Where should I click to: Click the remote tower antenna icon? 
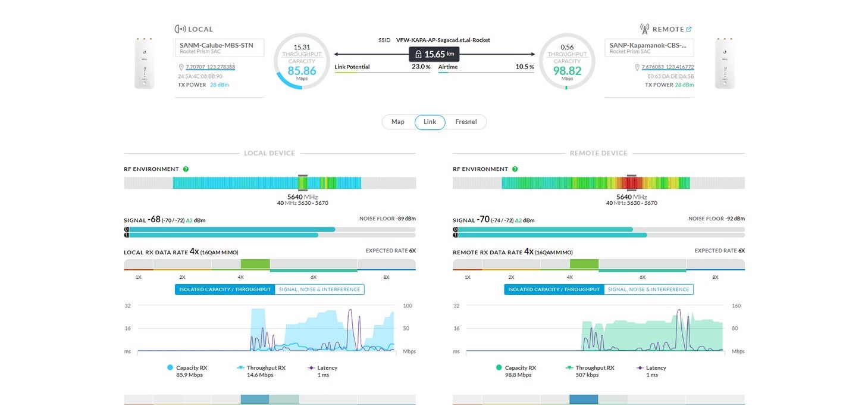tap(644, 29)
